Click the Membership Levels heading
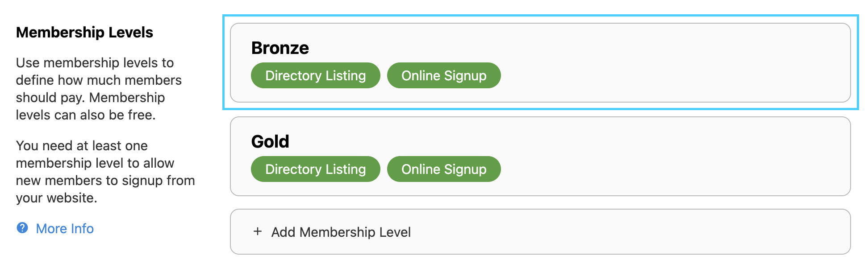The width and height of the screenshot is (868, 268). pos(84,33)
